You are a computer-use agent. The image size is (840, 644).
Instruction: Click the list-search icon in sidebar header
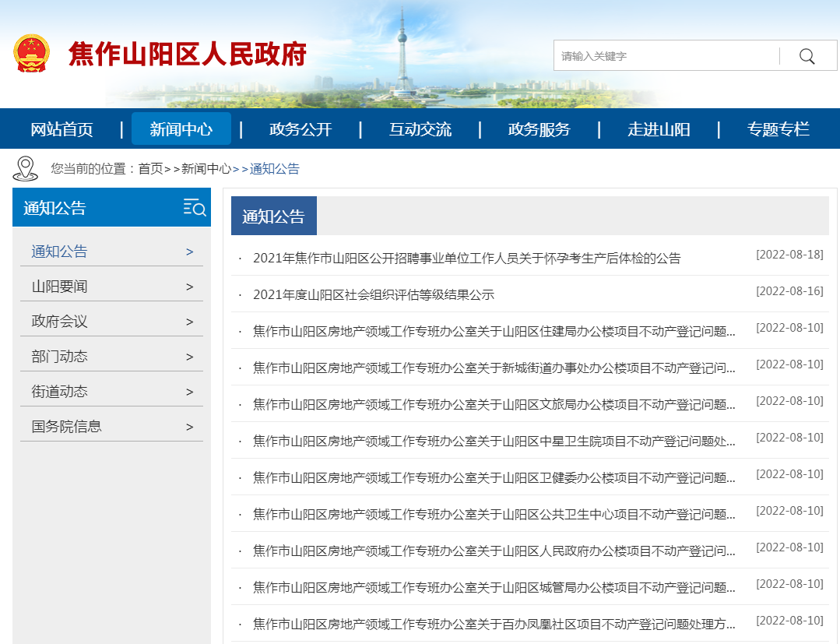click(x=194, y=207)
